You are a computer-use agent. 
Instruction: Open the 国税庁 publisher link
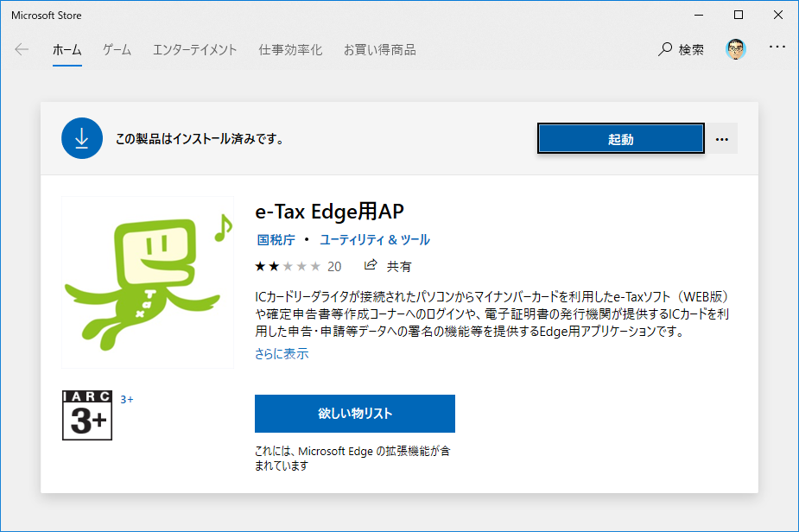(276, 239)
